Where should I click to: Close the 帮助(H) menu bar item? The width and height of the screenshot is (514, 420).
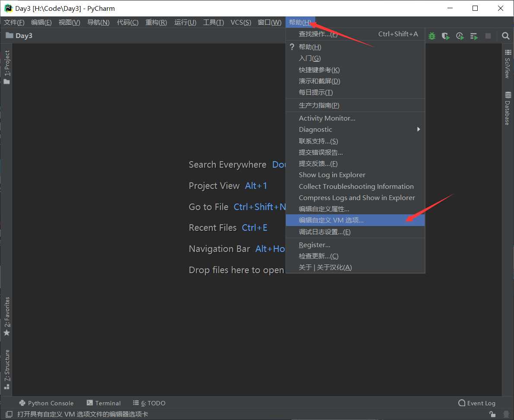coord(300,22)
